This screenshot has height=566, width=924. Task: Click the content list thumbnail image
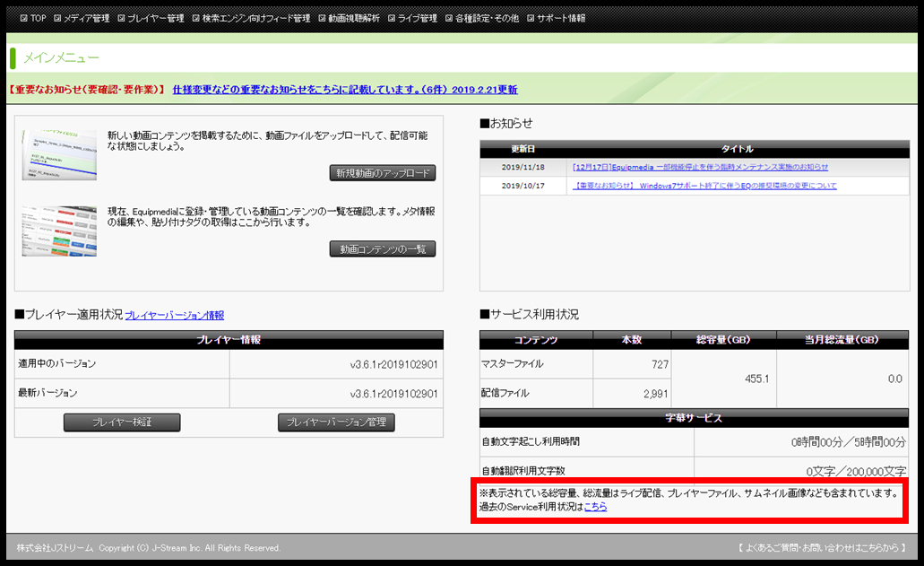tap(59, 231)
